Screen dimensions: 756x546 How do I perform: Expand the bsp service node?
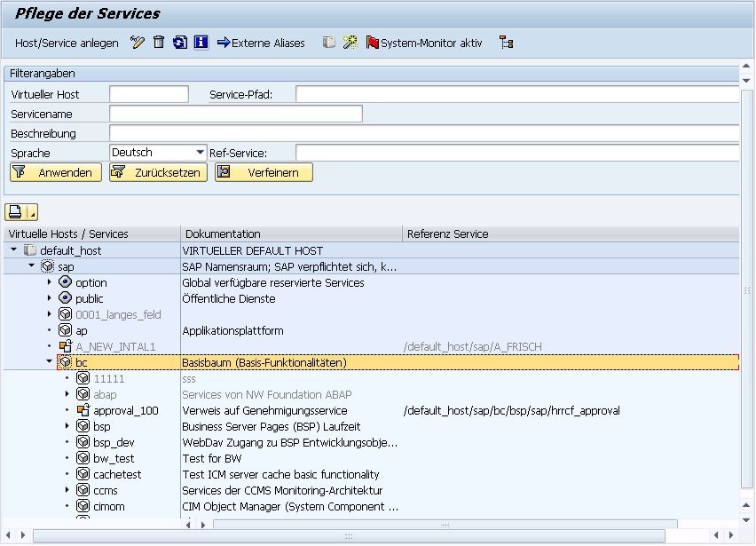(67, 426)
